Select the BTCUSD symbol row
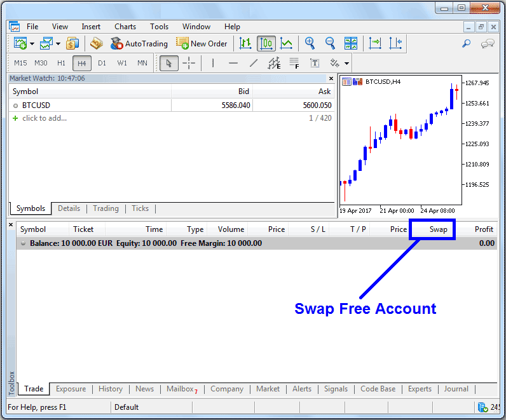 click(x=172, y=105)
